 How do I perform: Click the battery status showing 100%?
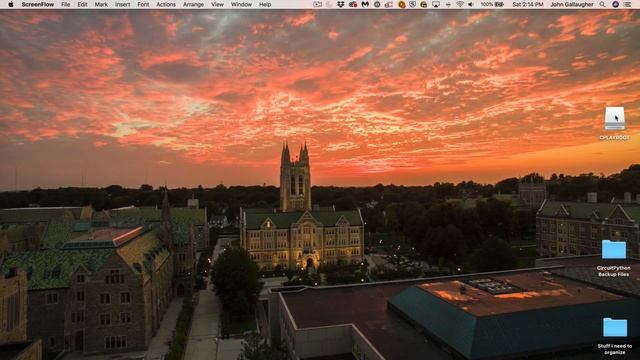point(492,4)
